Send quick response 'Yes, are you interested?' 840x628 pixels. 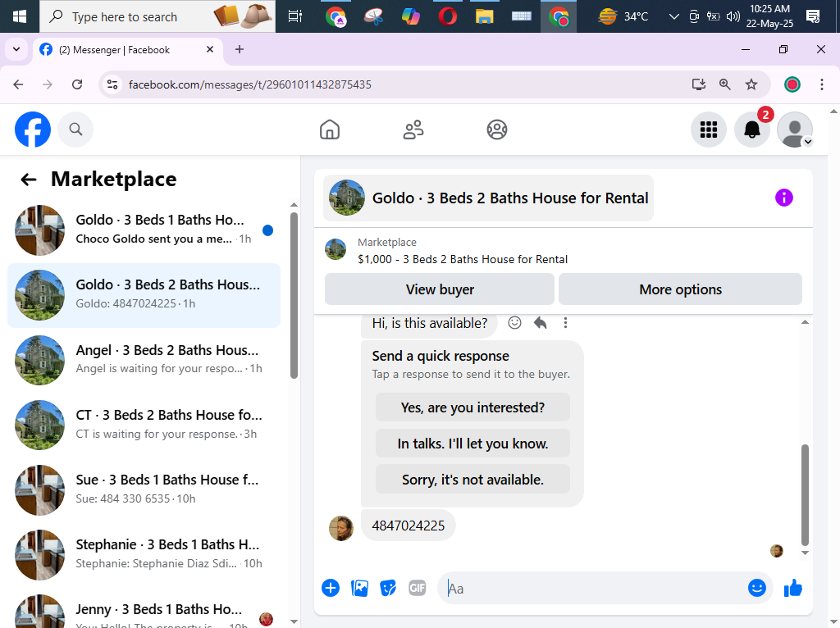point(472,407)
